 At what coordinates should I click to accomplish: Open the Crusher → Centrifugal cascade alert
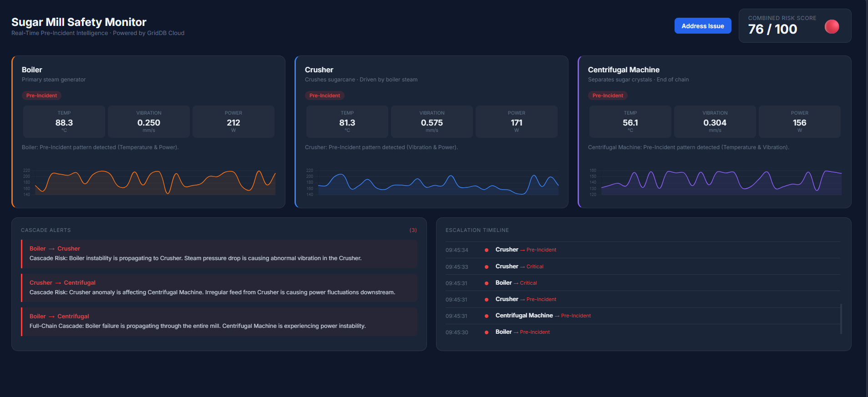(x=219, y=287)
